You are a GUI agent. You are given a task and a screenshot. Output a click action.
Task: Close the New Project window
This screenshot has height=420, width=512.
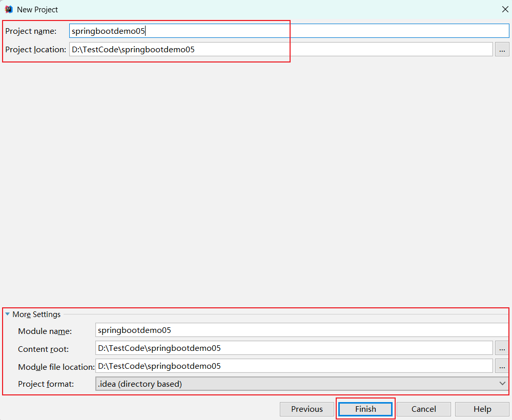coord(505,9)
